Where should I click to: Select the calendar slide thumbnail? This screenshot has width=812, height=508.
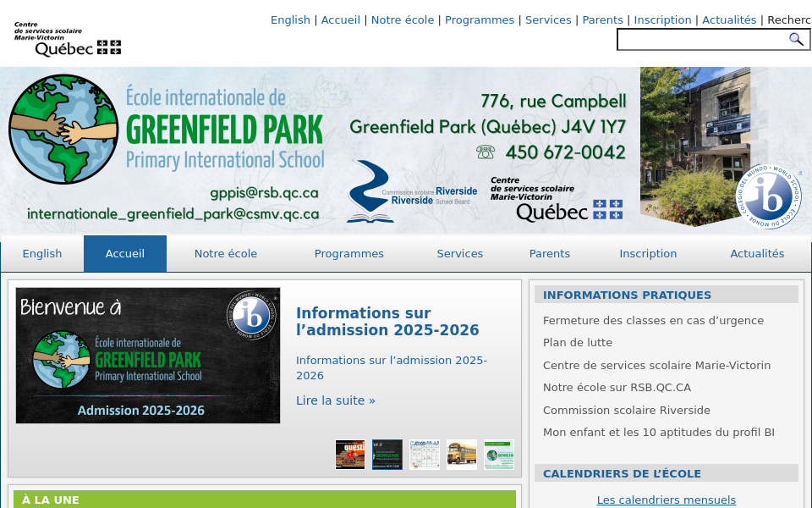pos(425,455)
